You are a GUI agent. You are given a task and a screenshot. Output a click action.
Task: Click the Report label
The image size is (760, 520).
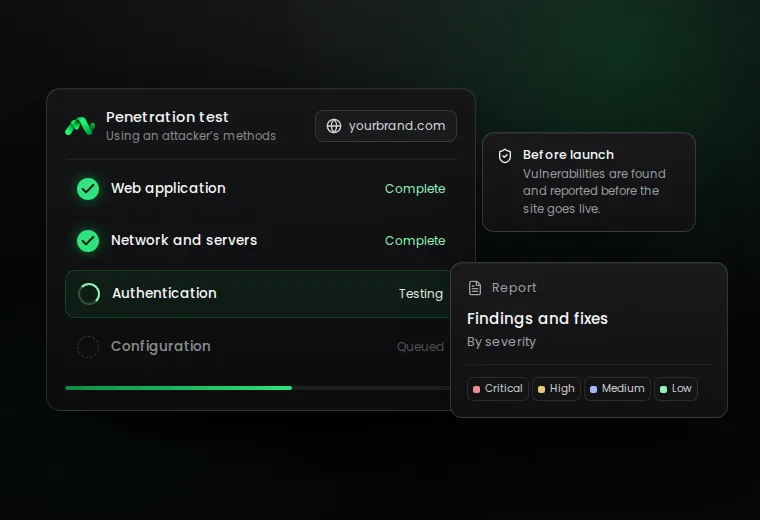(x=514, y=288)
